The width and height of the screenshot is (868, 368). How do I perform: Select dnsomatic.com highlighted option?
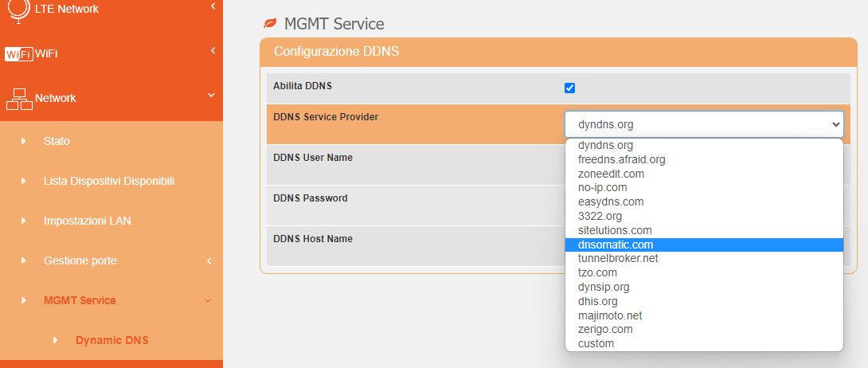pyautogui.click(x=616, y=245)
